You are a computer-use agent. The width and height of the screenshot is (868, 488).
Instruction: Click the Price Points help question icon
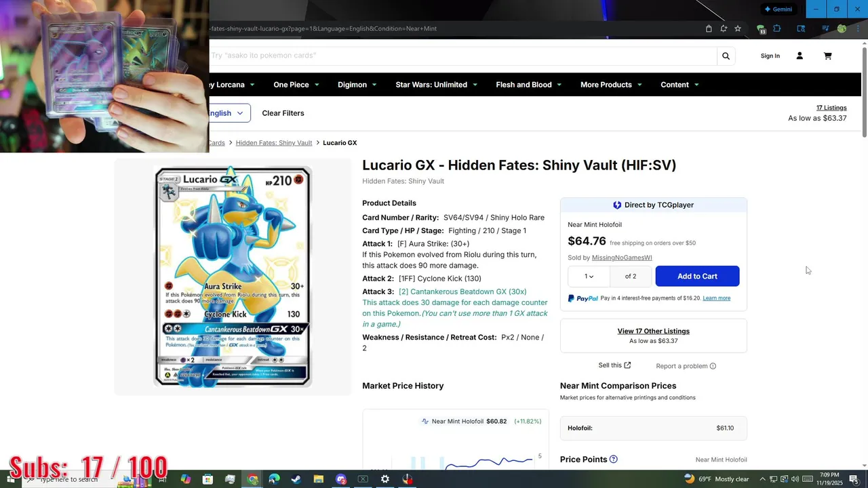(x=613, y=460)
